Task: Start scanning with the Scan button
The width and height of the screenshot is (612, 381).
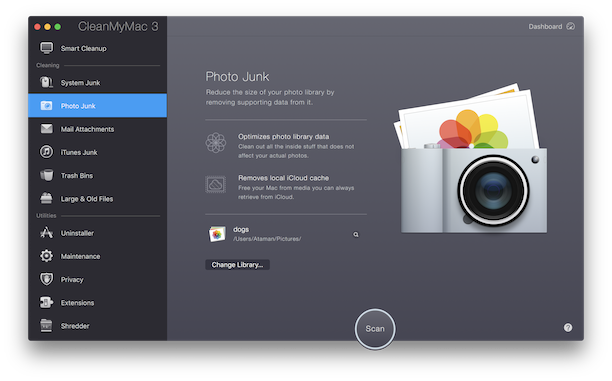Action: coord(375,329)
